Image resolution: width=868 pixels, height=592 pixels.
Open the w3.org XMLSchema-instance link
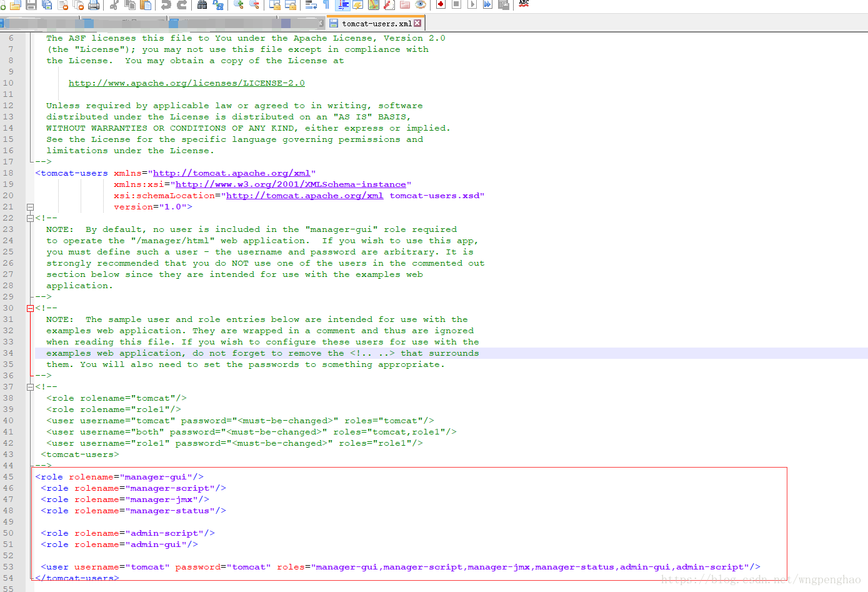[291, 184]
